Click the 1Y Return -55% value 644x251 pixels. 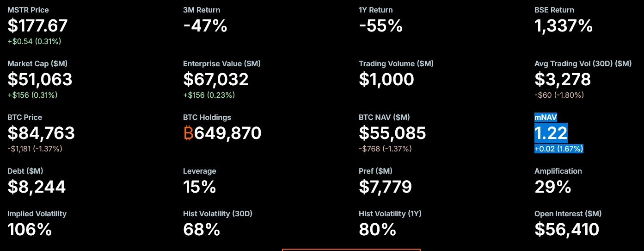click(x=380, y=25)
